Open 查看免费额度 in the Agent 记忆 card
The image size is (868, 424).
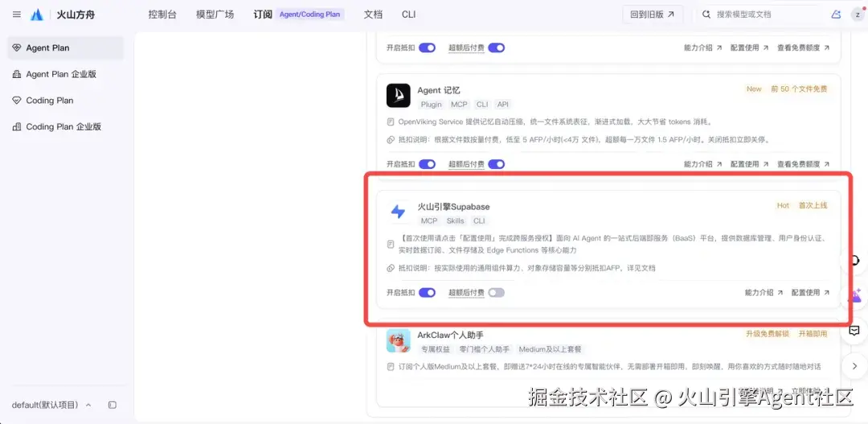click(803, 164)
